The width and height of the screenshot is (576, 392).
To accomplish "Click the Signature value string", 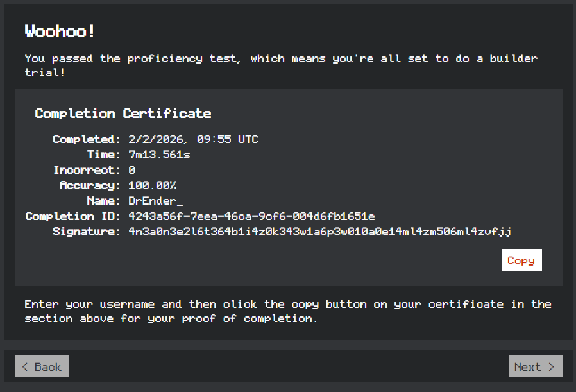I will (319, 232).
